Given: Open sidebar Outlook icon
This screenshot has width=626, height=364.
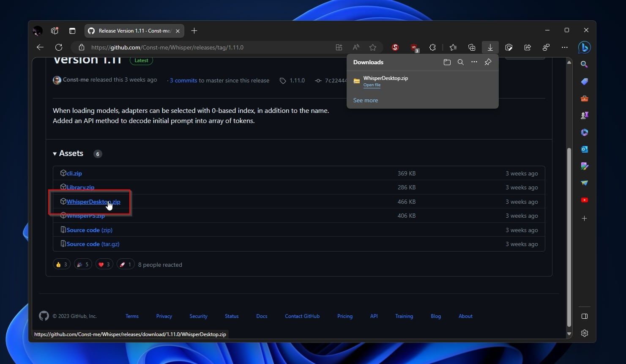Looking at the screenshot, I should 584,149.
